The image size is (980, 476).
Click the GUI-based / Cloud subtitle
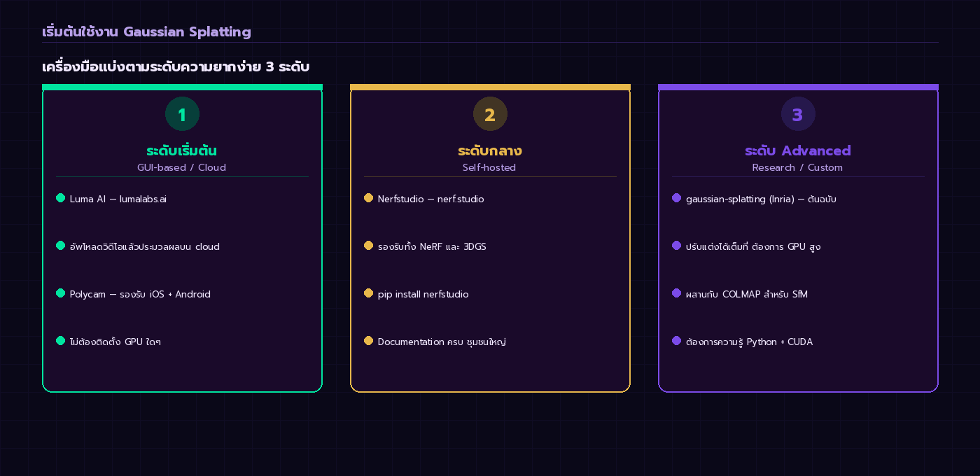coord(182,168)
